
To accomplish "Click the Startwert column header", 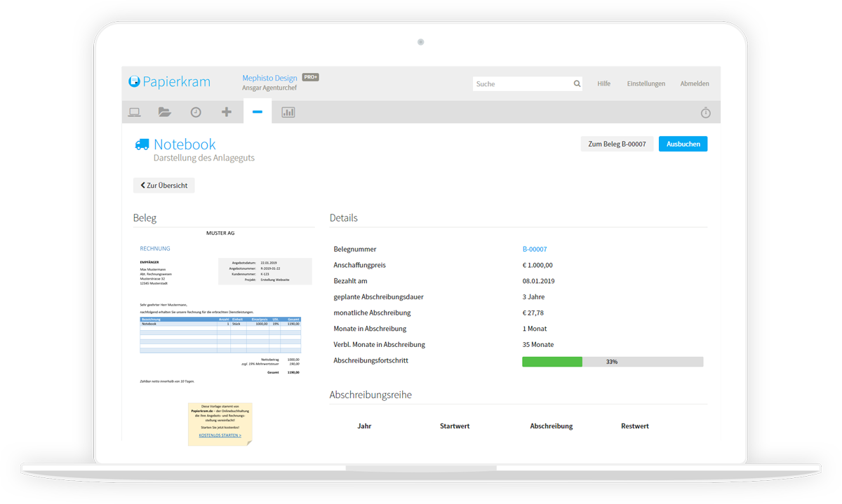I will pyautogui.click(x=455, y=425).
